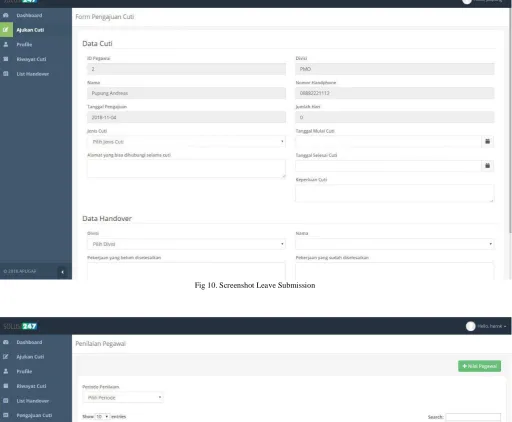Click Dashboard icon in top screenshot sidebar
Image resolution: width=512 pixels, height=422 pixels.
pos(6,15)
